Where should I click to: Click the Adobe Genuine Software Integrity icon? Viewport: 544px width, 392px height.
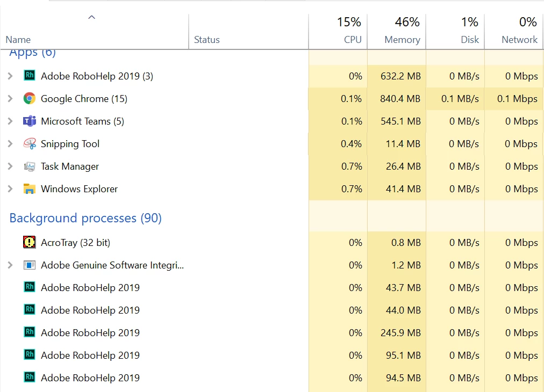[x=30, y=265]
